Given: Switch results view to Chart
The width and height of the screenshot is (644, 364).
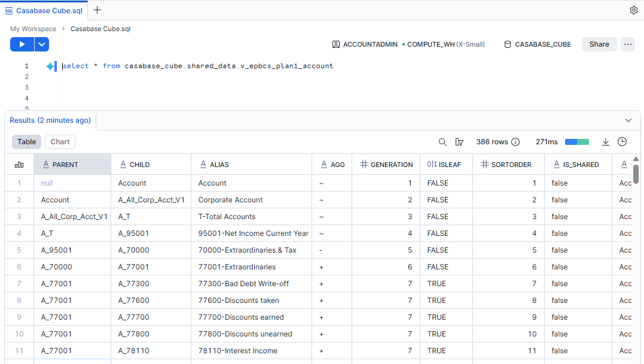Looking at the screenshot, I should (60, 142).
